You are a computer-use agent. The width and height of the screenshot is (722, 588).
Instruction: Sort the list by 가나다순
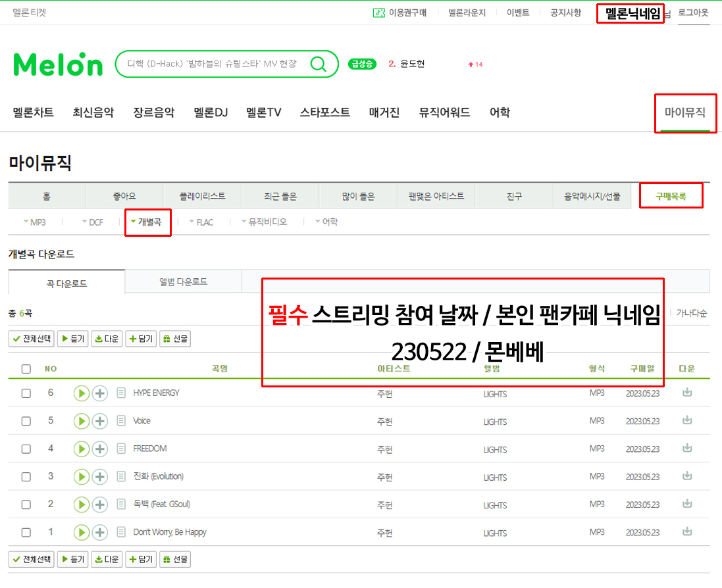coord(692,313)
